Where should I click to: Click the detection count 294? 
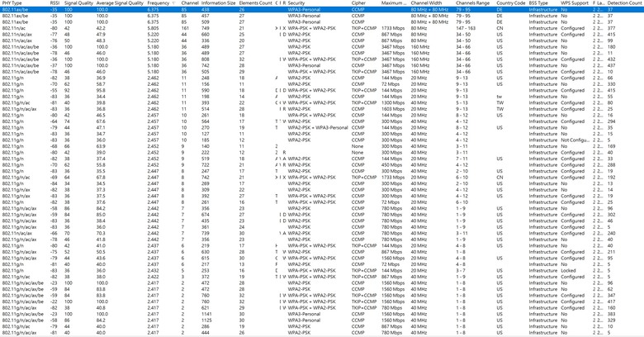coord(612,121)
